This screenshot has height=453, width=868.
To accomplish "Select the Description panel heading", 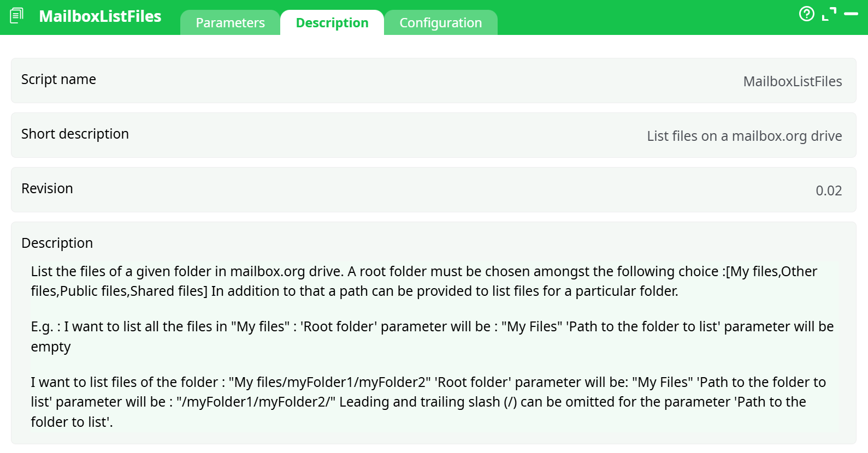I will pos(57,243).
